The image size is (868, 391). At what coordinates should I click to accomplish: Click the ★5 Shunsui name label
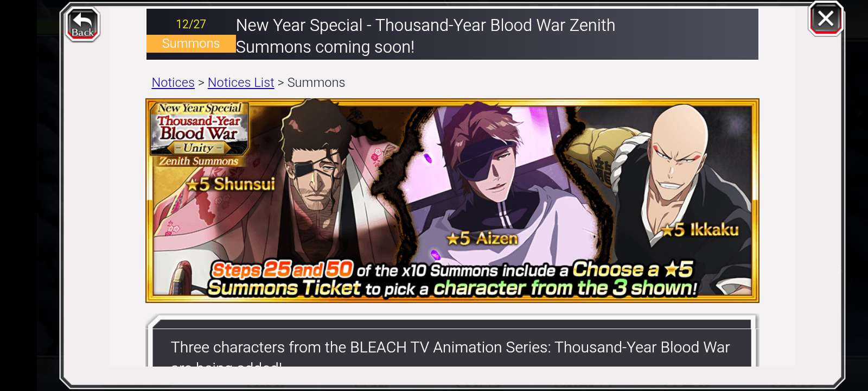coord(231,184)
